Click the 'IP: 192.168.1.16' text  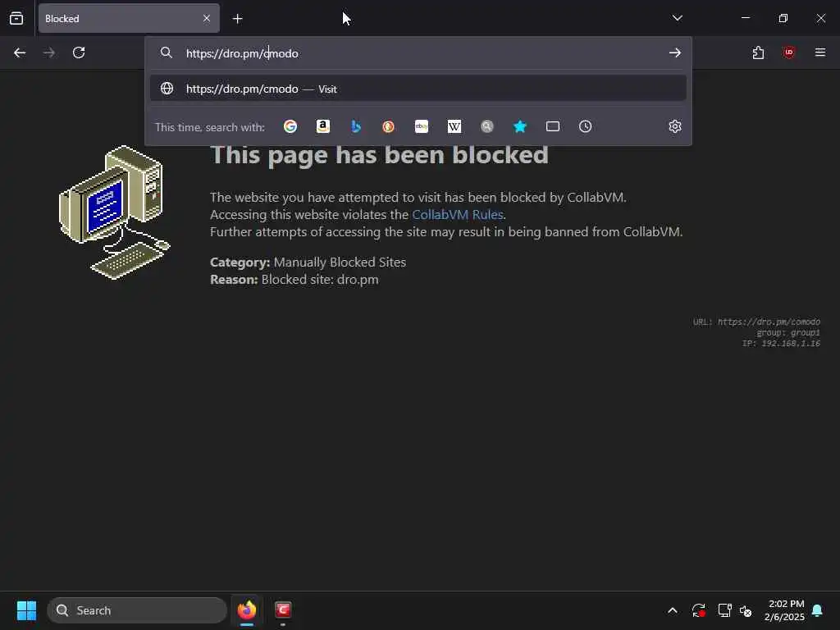click(781, 344)
